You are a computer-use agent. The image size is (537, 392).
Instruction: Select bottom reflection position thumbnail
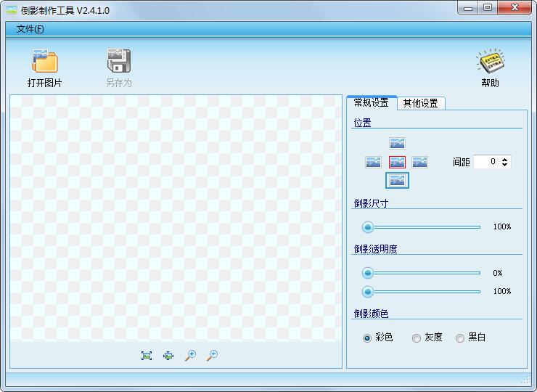coord(397,180)
